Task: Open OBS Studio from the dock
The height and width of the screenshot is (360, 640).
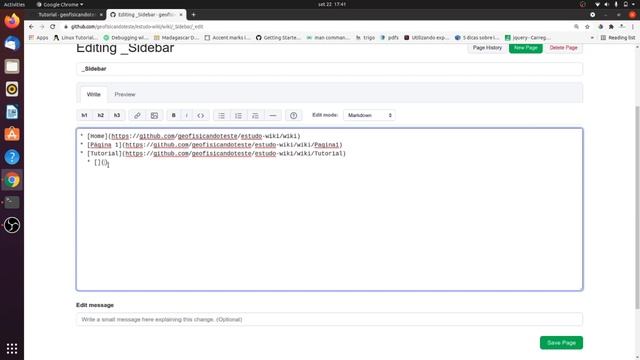Action: pyautogui.click(x=12, y=225)
